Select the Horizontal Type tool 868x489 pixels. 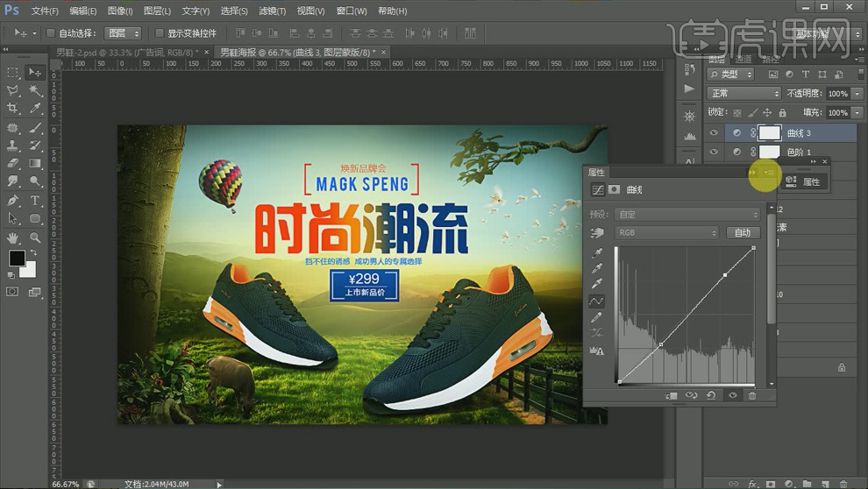coord(36,201)
